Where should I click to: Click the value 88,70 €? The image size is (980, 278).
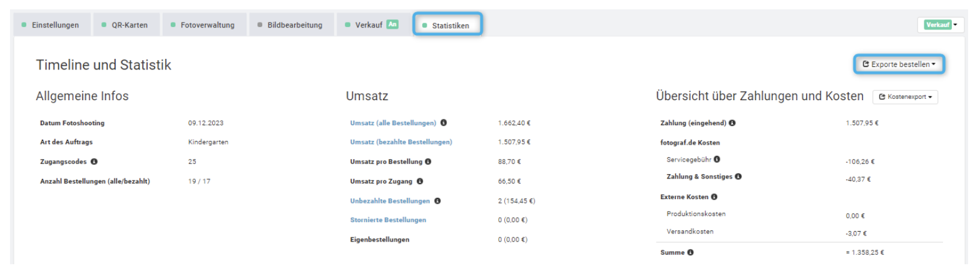click(x=509, y=162)
